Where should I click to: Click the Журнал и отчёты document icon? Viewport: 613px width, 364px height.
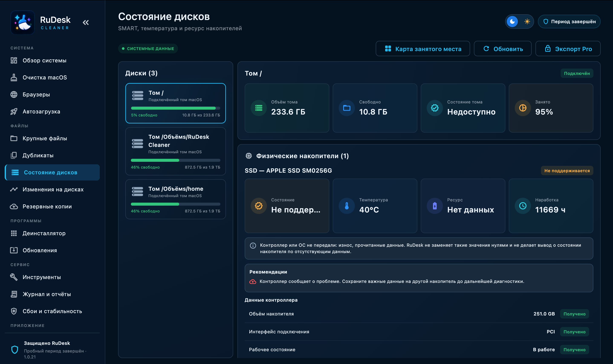pyautogui.click(x=14, y=294)
